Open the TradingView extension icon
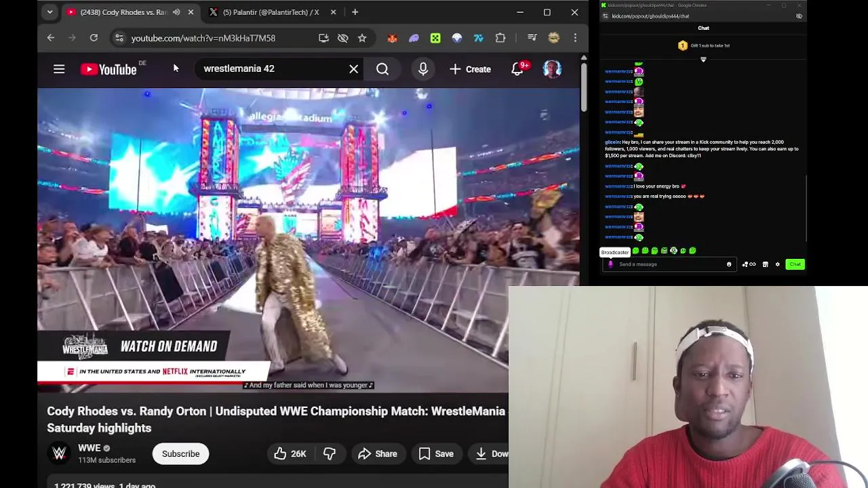This screenshot has width=868, height=488. tap(479, 38)
